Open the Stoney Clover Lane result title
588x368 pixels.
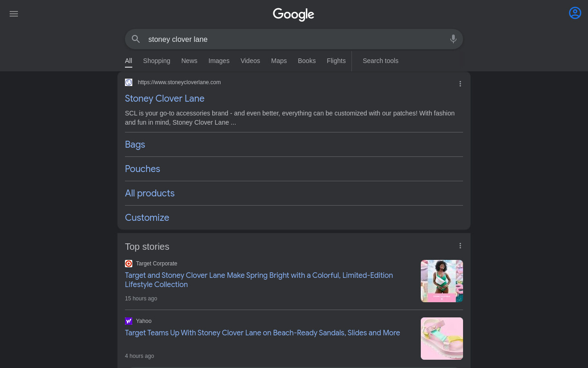pos(164,98)
